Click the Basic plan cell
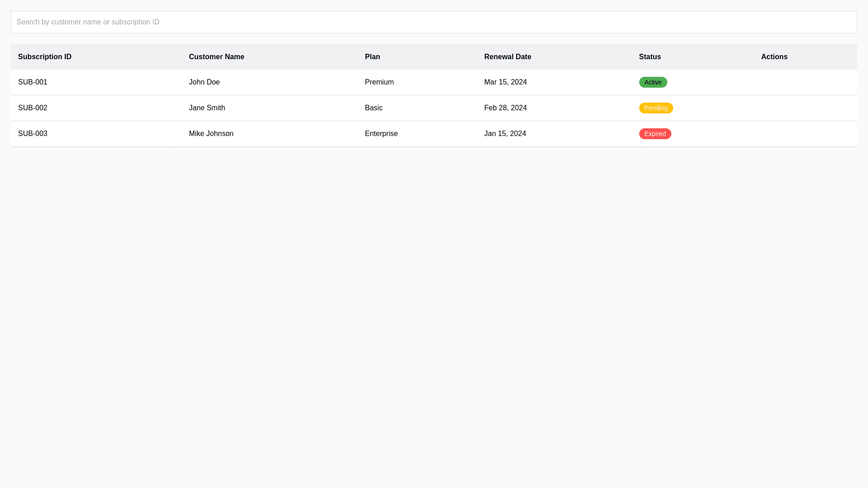This screenshot has width=868, height=488. pos(373,108)
